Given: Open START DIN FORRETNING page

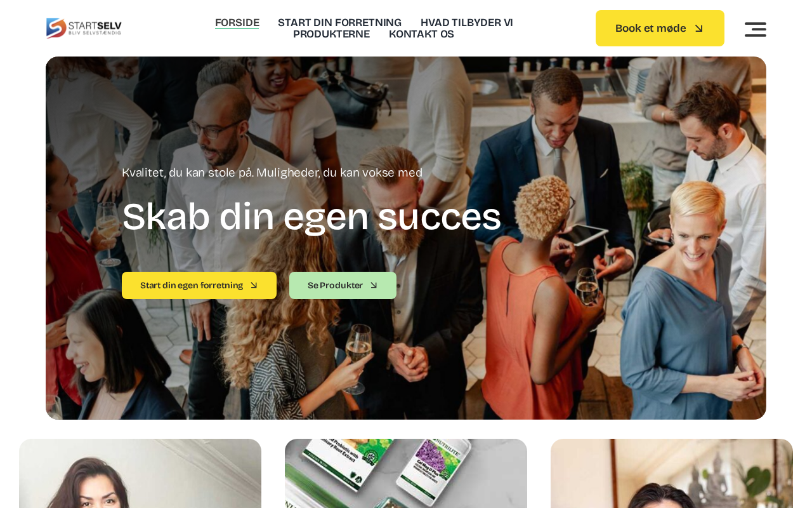Looking at the screenshot, I should point(339,23).
